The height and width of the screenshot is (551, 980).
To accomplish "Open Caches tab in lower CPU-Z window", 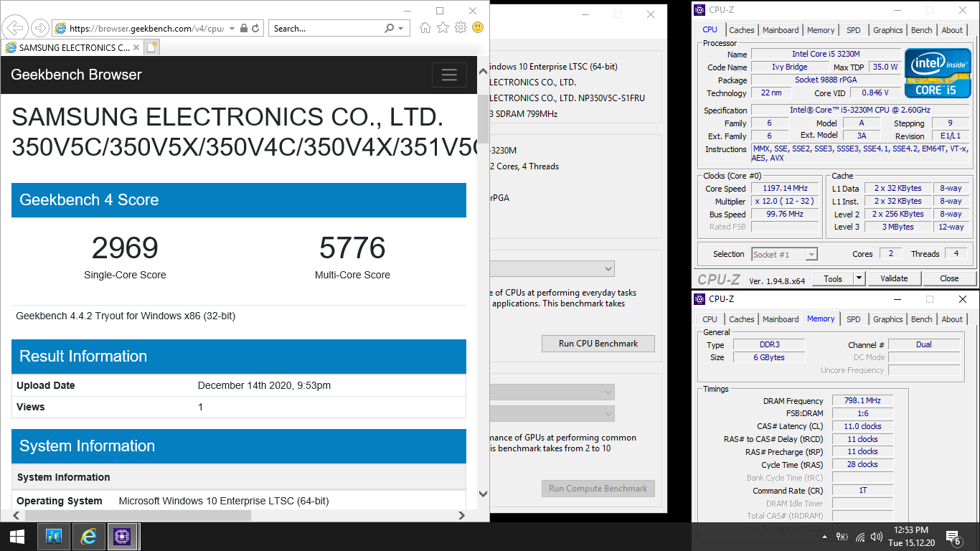I will tap(742, 319).
